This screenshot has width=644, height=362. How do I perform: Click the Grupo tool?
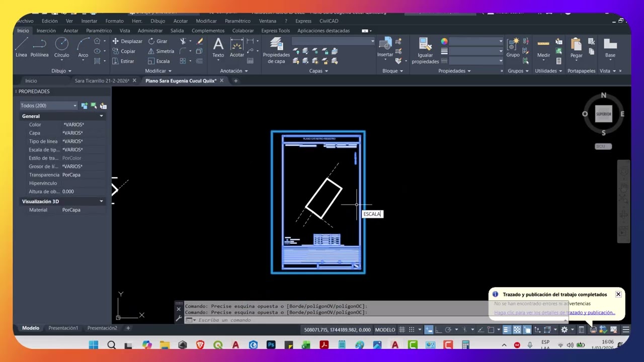[513, 48]
